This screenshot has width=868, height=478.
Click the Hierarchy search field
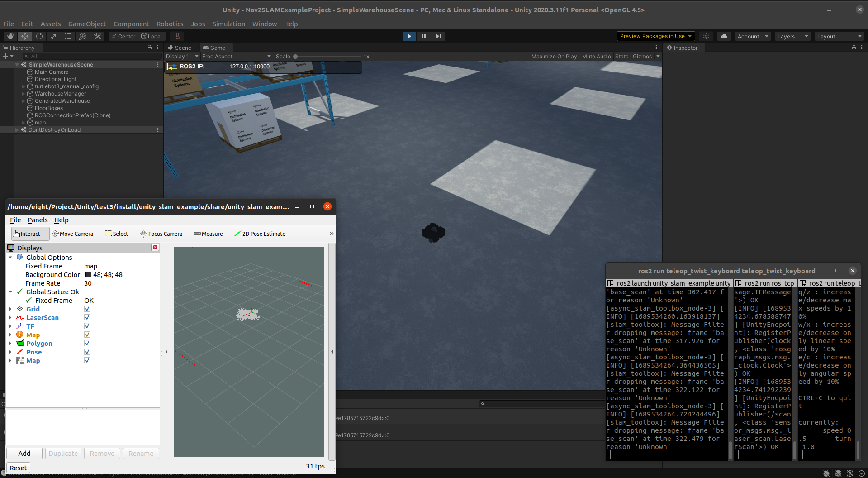click(93, 56)
